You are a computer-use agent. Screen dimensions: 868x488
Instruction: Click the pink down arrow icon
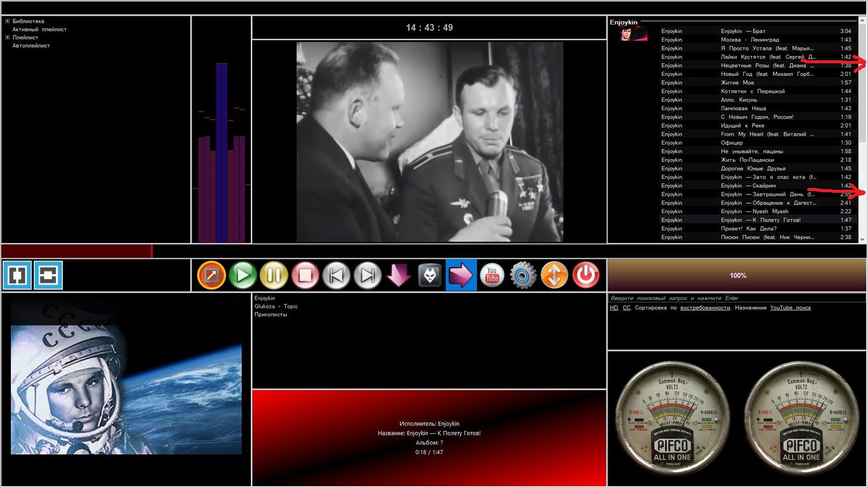[x=398, y=275]
